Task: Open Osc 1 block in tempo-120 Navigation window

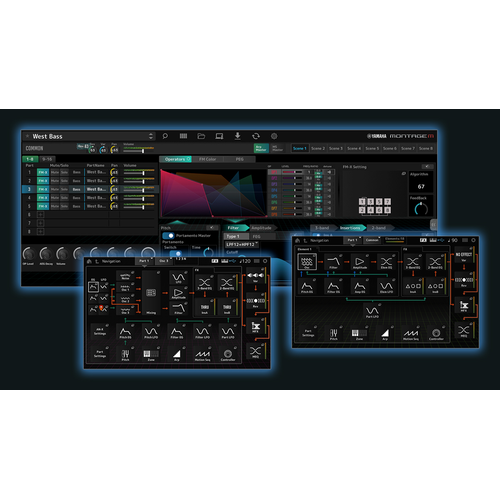Action: (x=125, y=287)
